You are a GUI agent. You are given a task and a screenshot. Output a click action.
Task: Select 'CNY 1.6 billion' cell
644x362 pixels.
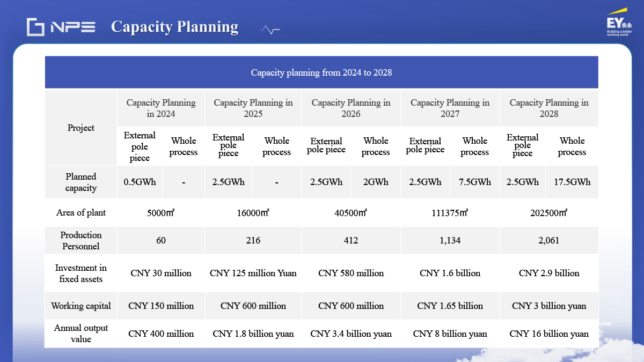(x=450, y=274)
